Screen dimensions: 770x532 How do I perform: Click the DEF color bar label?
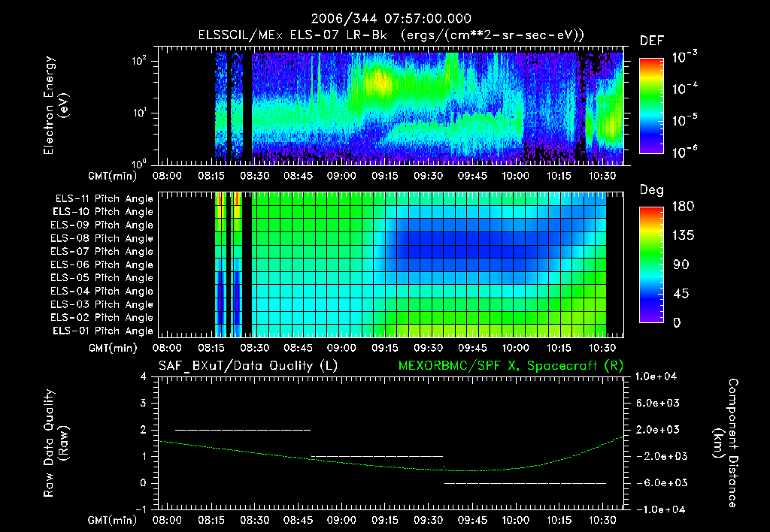[x=652, y=41]
